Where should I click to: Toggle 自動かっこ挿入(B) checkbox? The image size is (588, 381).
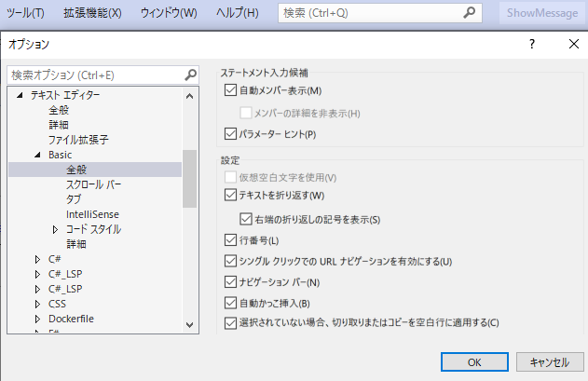(x=230, y=303)
